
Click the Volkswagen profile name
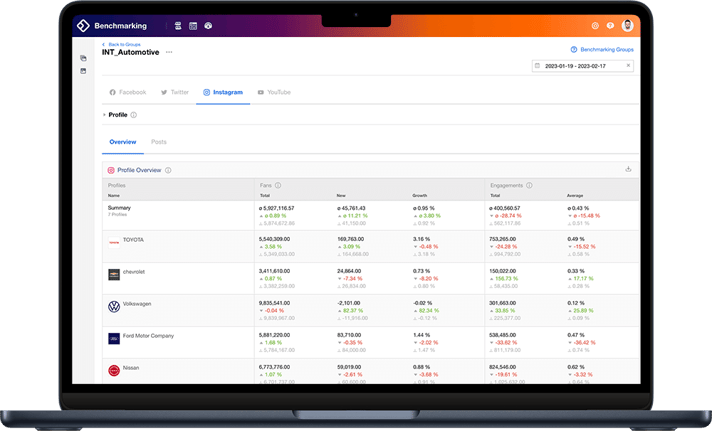coord(137,304)
